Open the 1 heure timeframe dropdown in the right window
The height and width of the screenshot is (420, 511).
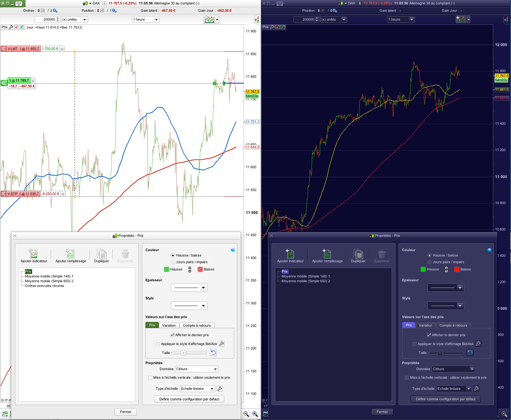(x=401, y=19)
